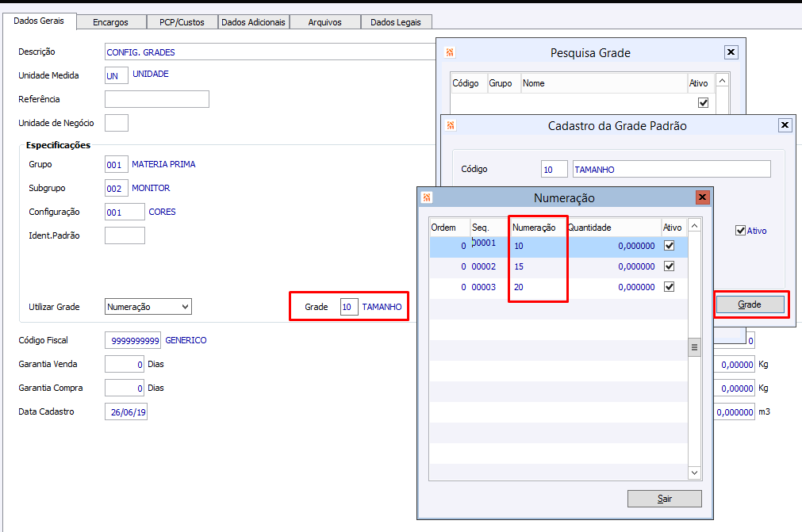
Task: Click Código field 10 in Cadastro da Grade Padrão
Action: pos(554,169)
